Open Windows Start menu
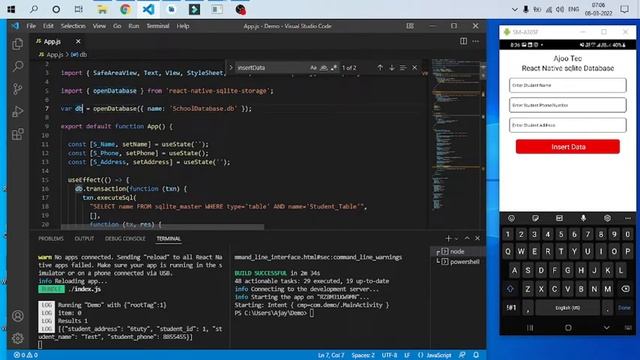The height and width of the screenshot is (360, 640). (x=11, y=9)
